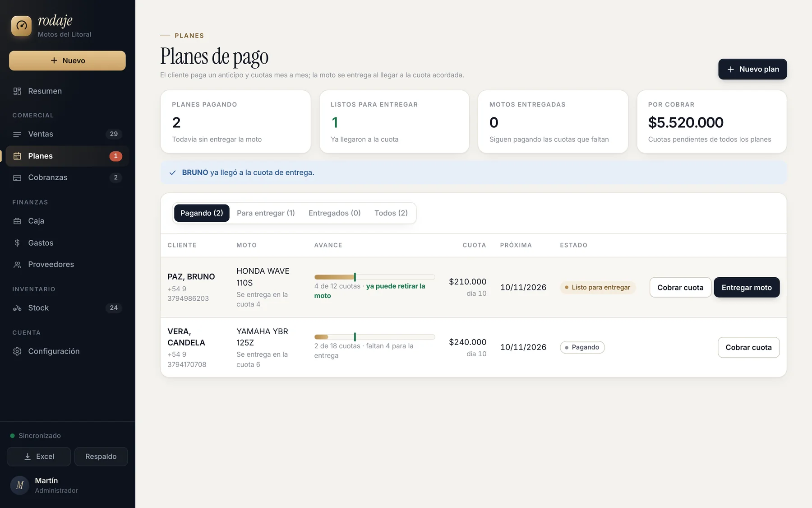Click the Nuevo plan button
The image size is (812, 508).
(752, 69)
